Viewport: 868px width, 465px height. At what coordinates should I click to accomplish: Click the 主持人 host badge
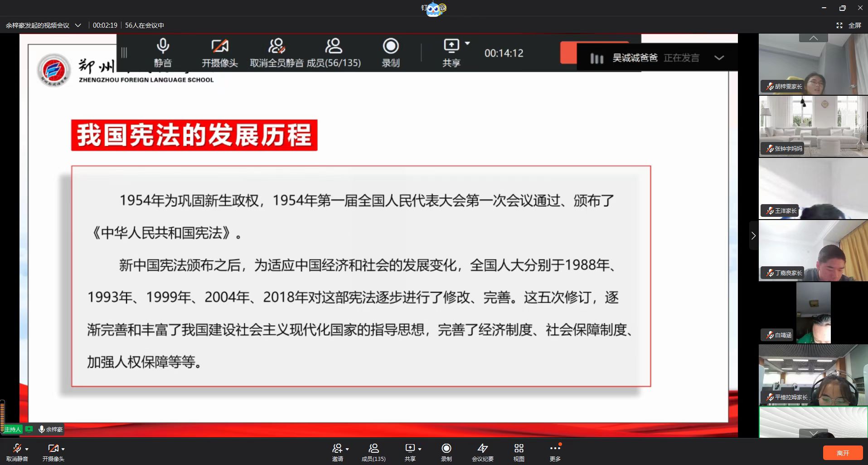[13, 429]
